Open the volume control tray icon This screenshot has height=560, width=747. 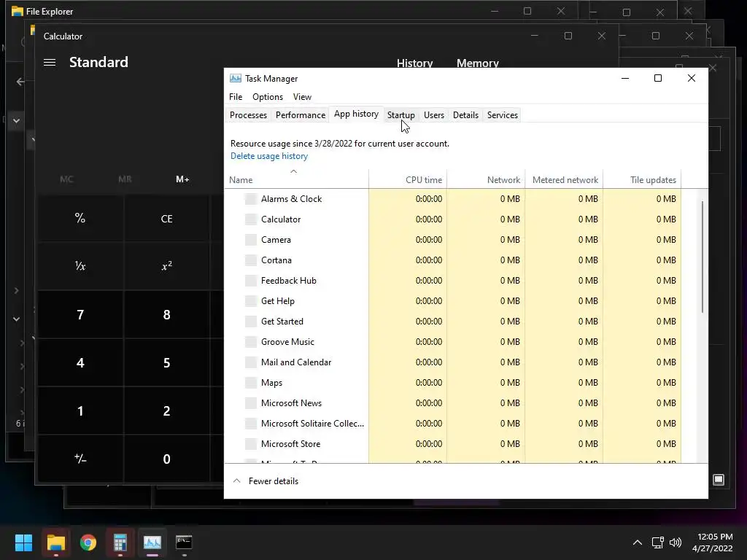click(675, 542)
